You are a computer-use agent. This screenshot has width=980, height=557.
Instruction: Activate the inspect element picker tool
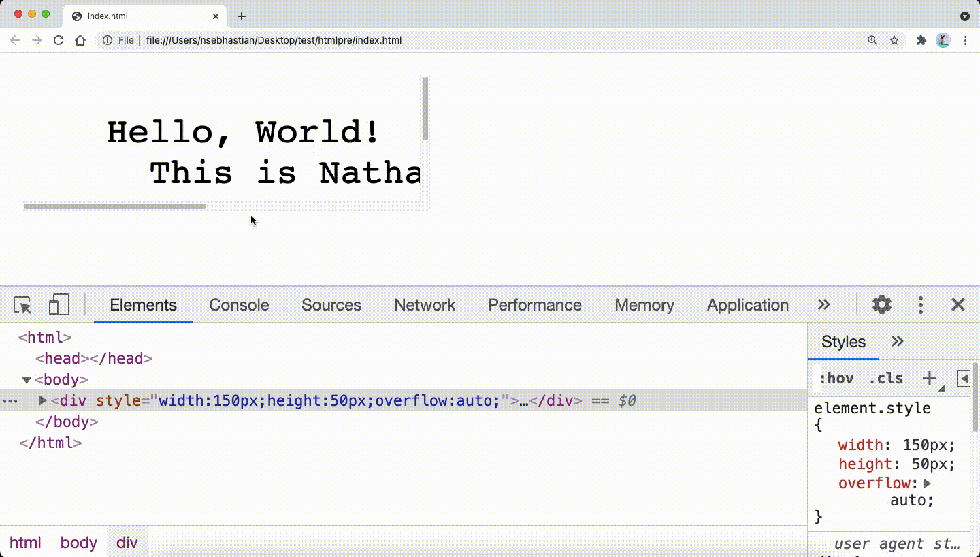click(22, 305)
